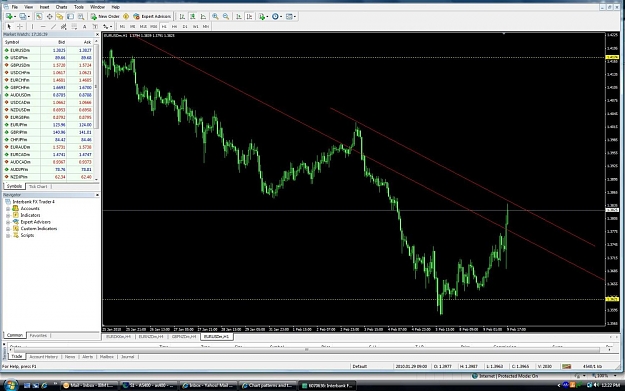Select the W1 timeframe button
The image size is (625, 391).
coord(195,26)
